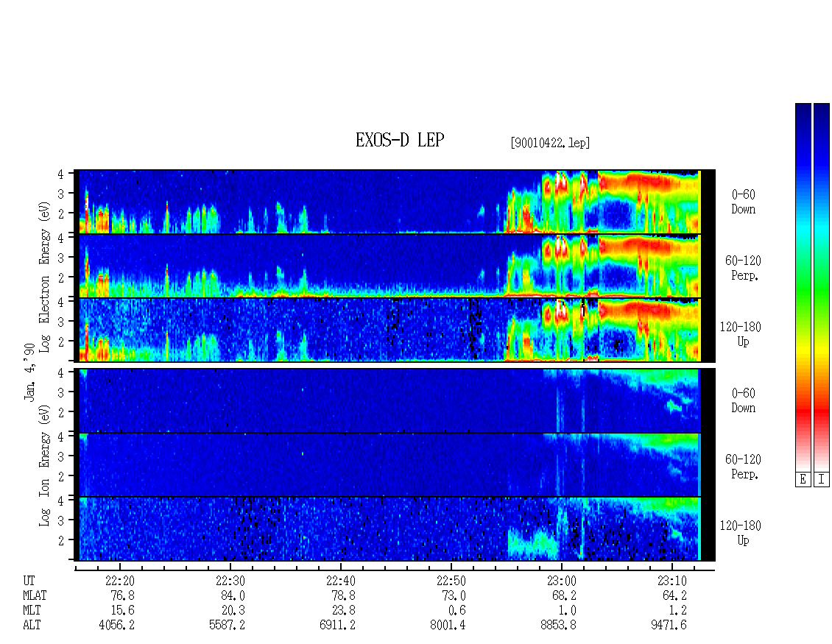Select the boxed I legend label
The image size is (832, 644).
(822, 480)
